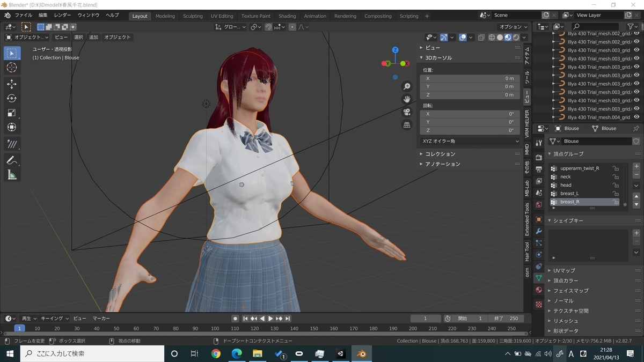Viewport: 644px width, 362px height.
Task: Switch to the Modeling workspace tab
Action: click(165, 16)
